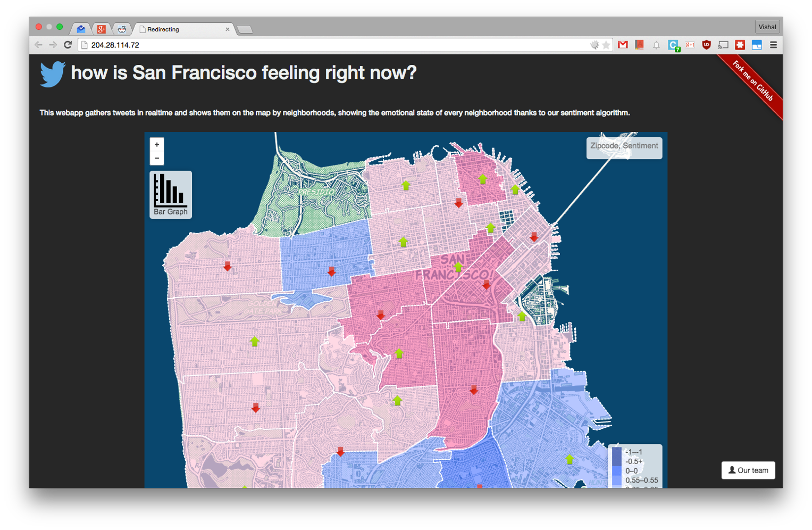Reload the current page
812x530 pixels.
tap(68, 45)
